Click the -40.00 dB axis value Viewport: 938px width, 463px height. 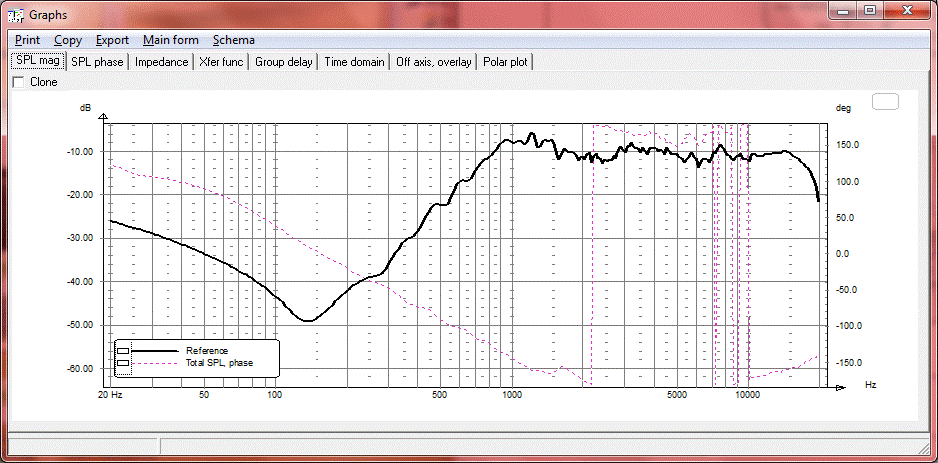pos(81,281)
